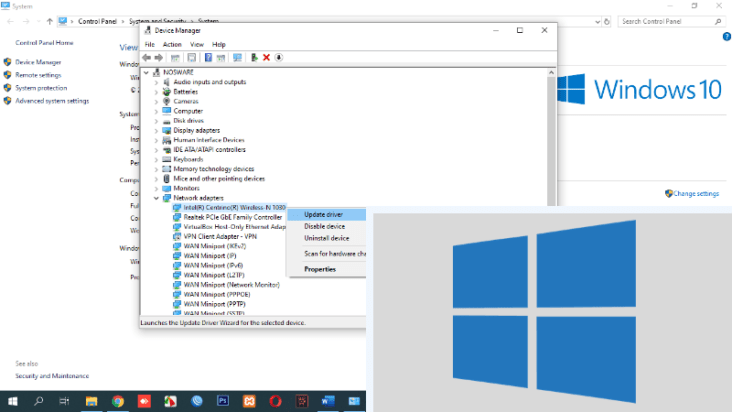The width and height of the screenshot is (732, 412).
Task: Click Change settings link in System window
Action: click(696, 194)
